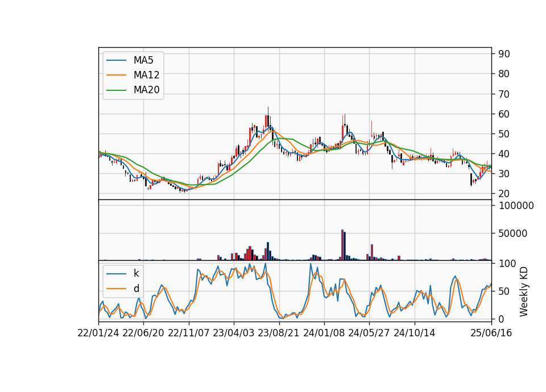The height and width of the screenshot is (392, 546).
Task: Click the tallest volume bar near 24/03
Action: (342, 245)
